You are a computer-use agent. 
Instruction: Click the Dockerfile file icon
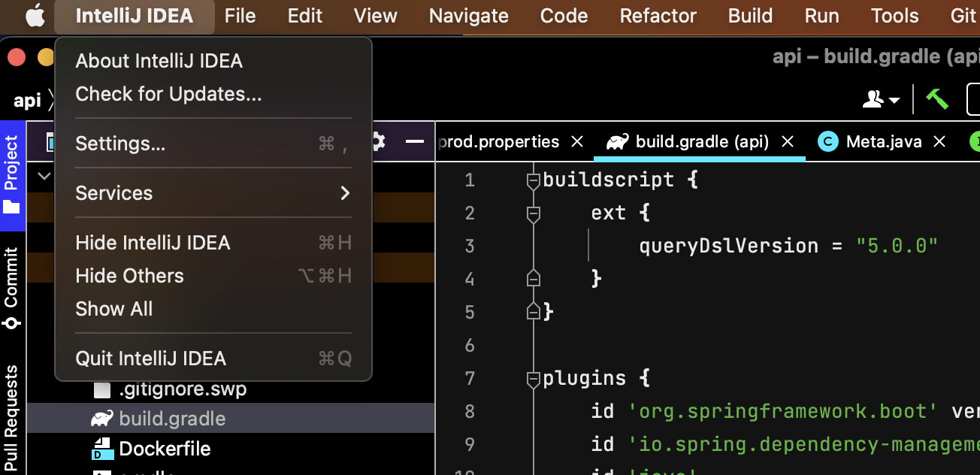(x=101, y=449)
